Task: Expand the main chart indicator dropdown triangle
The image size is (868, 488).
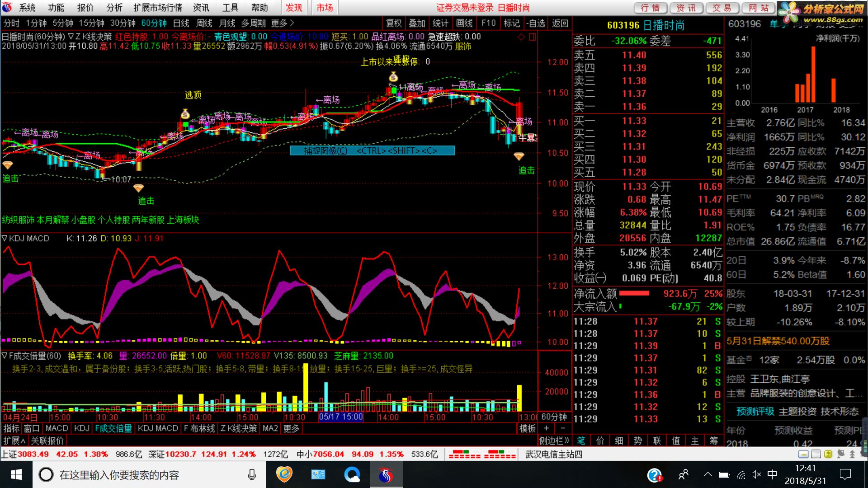Action: 71,37
